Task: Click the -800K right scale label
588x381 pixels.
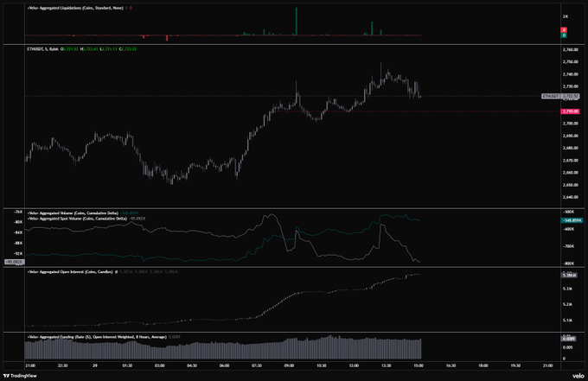Action: (x=569, y=264)
